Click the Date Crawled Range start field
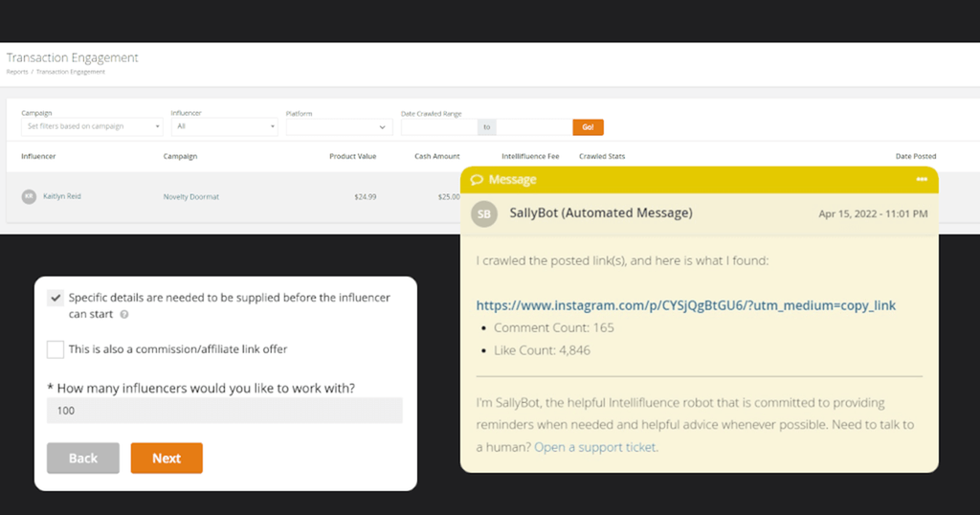The image size is (980, 515). click(x=439, y=126)
